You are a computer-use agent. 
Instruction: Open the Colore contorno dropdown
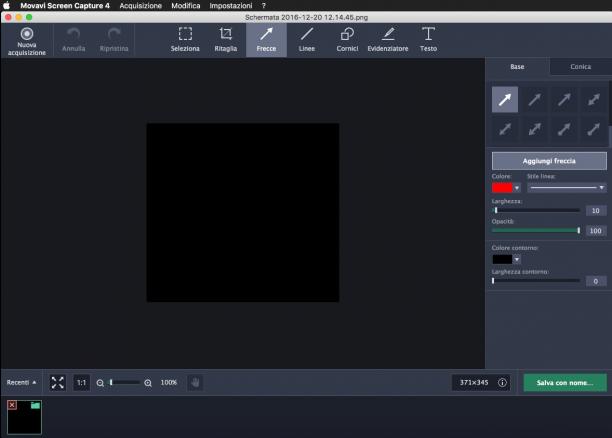517,259
